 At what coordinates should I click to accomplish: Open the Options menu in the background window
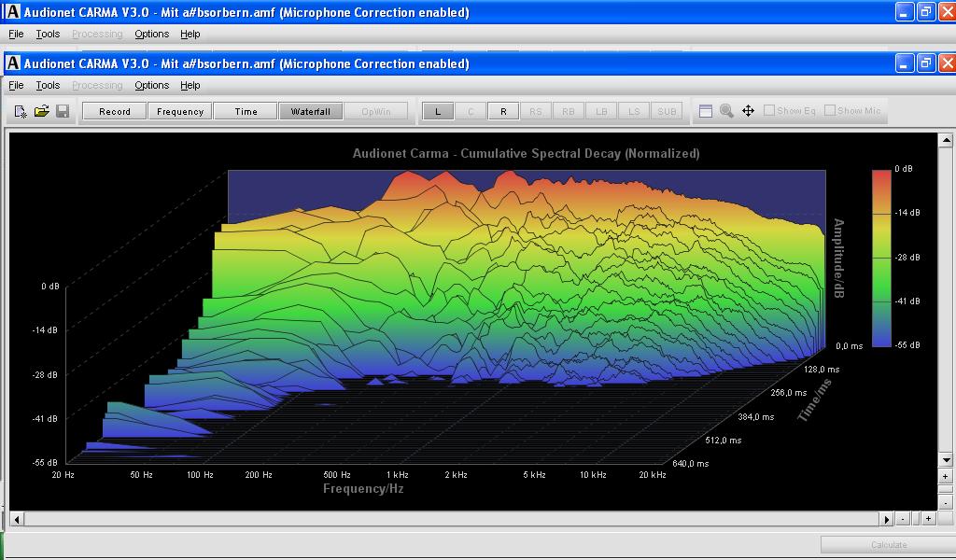[x=152, y=35]
